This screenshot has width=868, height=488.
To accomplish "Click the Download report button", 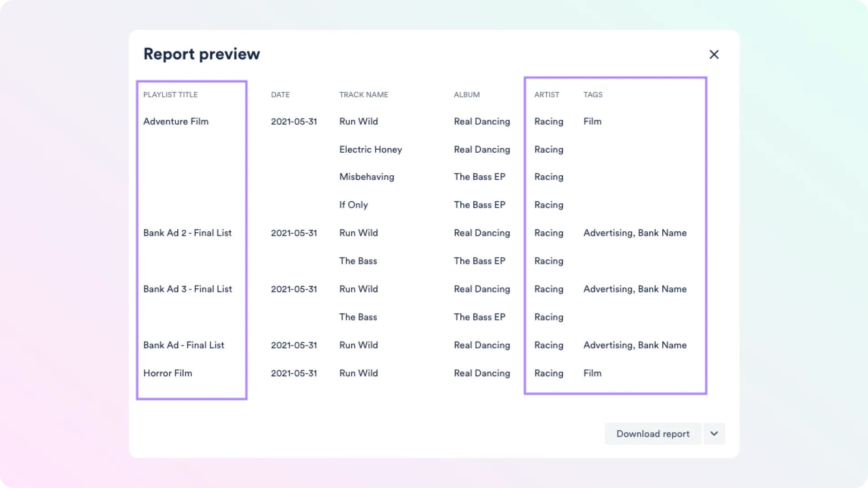I will coord(652,434).
